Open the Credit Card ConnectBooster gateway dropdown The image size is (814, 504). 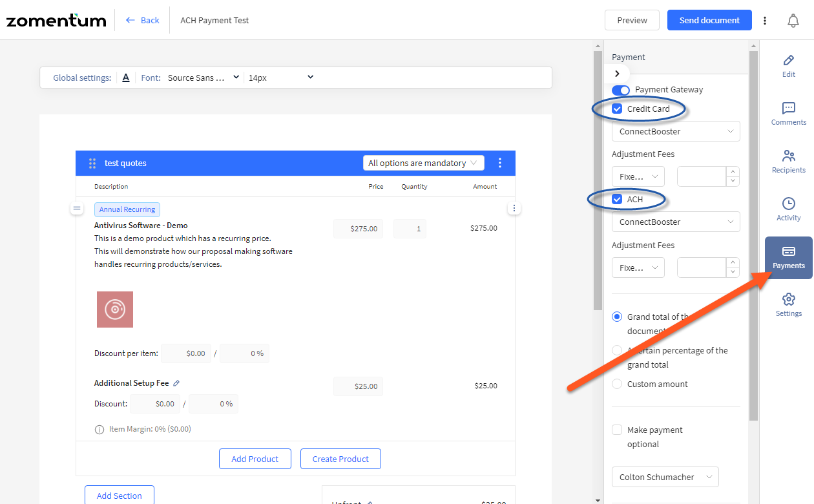point(676,131)
